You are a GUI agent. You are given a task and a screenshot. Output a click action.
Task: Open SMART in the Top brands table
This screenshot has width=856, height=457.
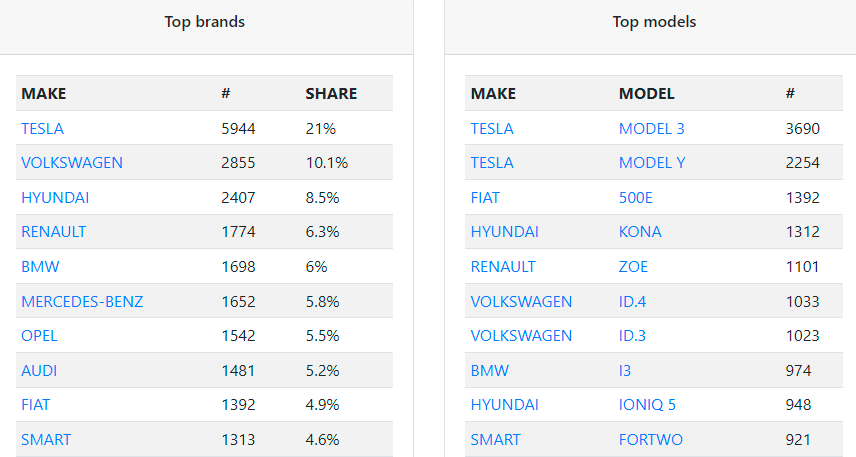(46, 439)
